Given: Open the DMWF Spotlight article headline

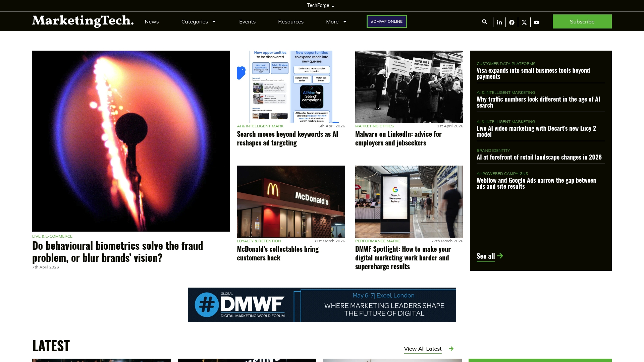Looking at the screenshot, I should pyautogui.click(x=403, y=258).
